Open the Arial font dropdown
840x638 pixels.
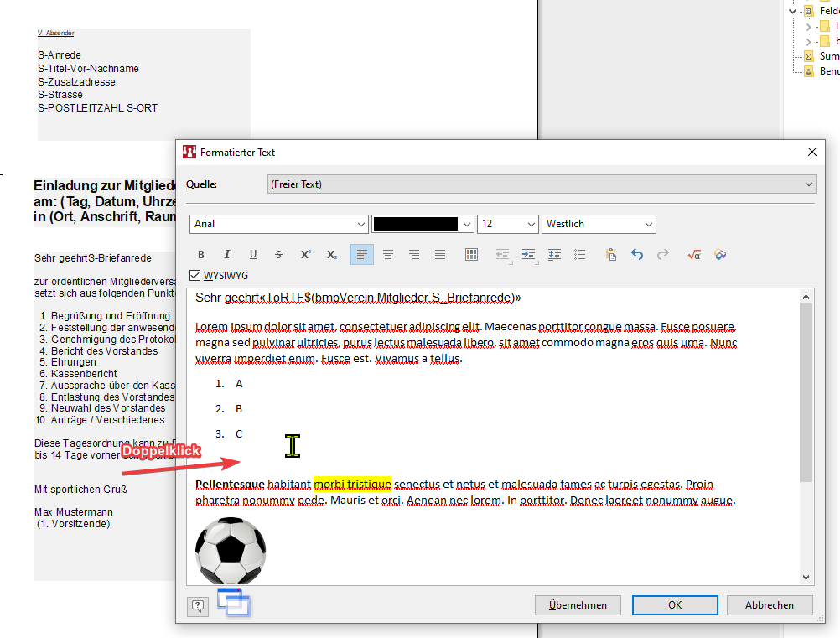[361, 225]
